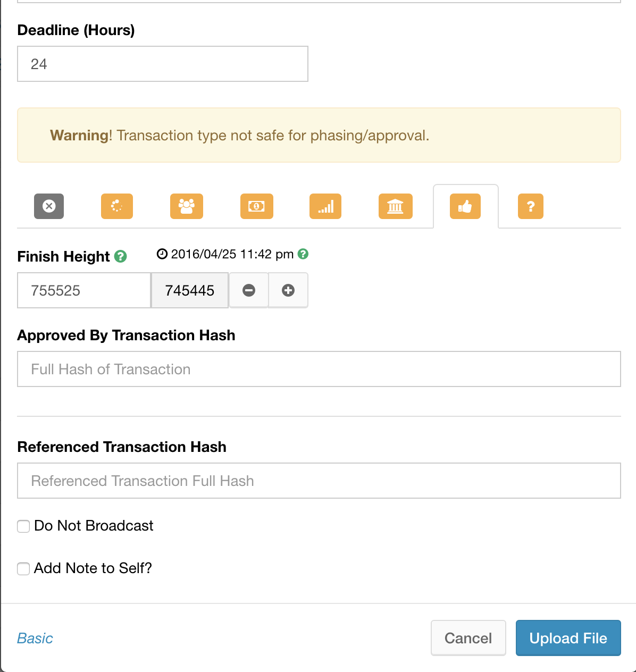Decrease finish height with minus button
This screenshot has height=672, width=636.
tap(249, 290)
